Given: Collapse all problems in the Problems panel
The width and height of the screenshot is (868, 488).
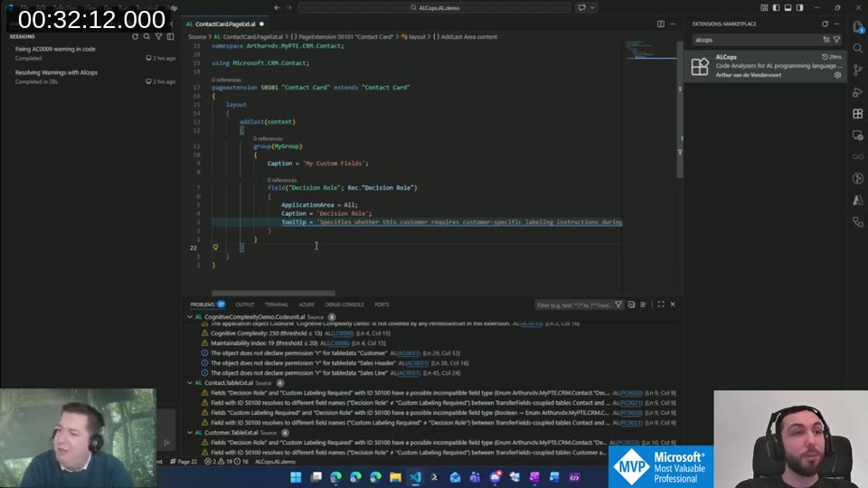Looking at the screenshot, I should 631,305.
